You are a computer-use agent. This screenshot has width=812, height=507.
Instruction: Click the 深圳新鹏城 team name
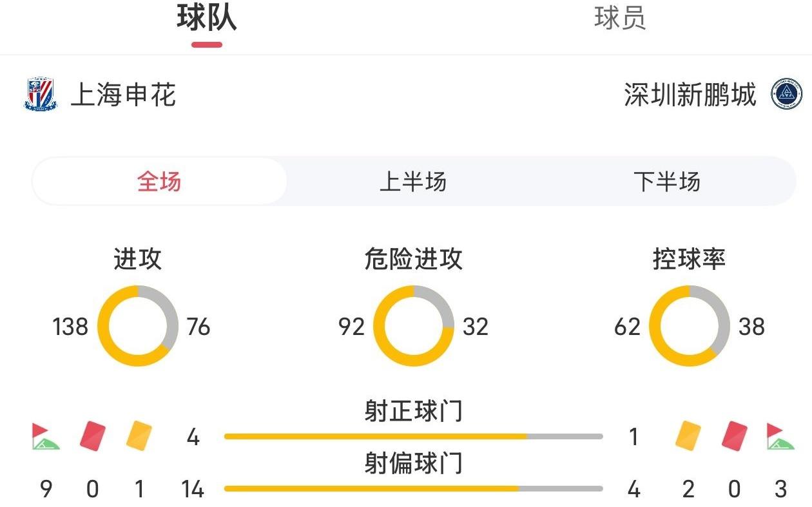point(688,95)
